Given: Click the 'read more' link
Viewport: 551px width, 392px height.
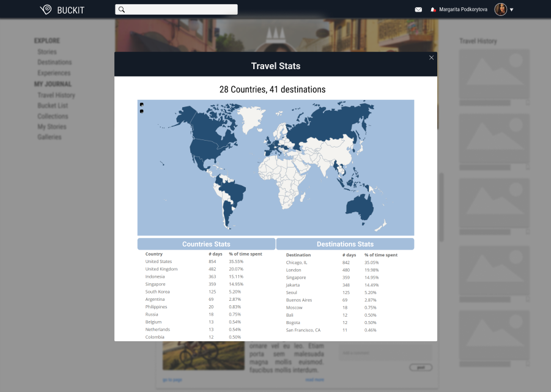Looking at the screenshot, I should point(314,380).
